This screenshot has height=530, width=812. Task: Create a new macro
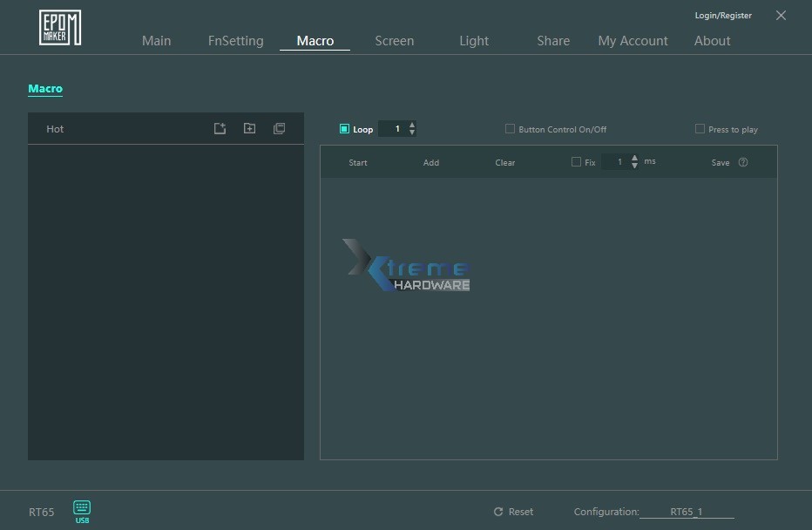[x=220, y=128]
